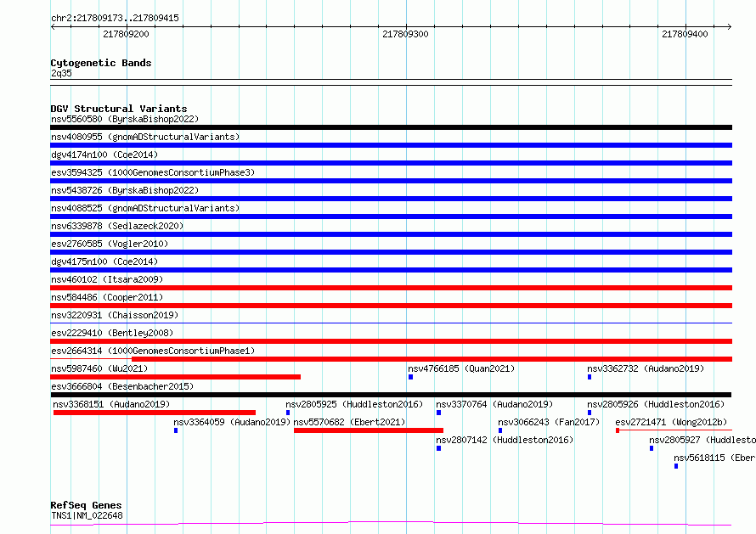The image size is (756, 534).
Task: Click nsv6339878 (Sedlazeck2020) label
Action: (x=117, y=226)
